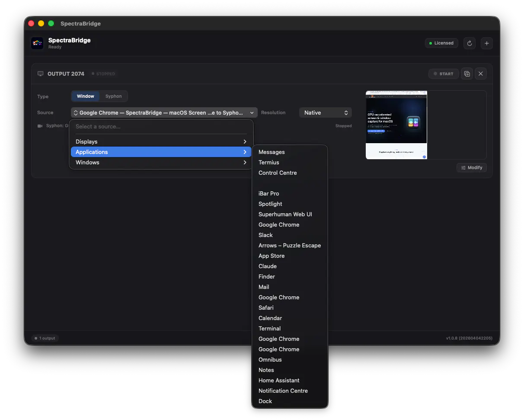
Task: Minimize the SpectraBridge window with the yellow button
Action: click(41, 23)
